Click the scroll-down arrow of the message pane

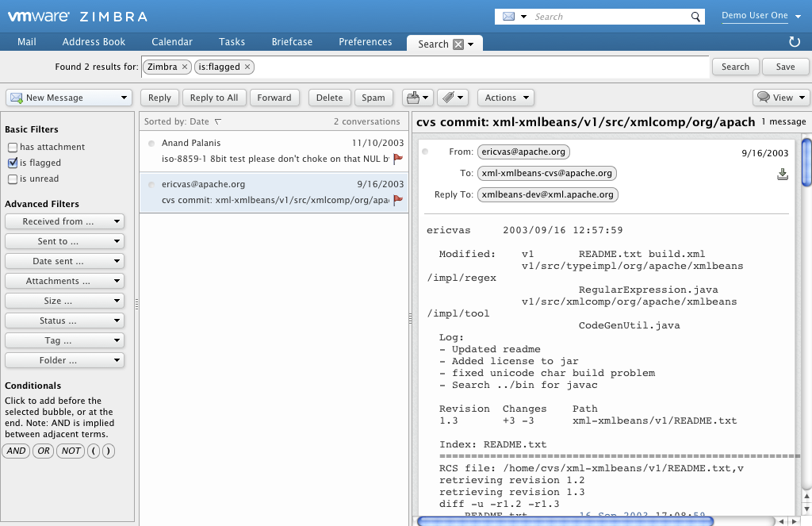pos(806,509)
